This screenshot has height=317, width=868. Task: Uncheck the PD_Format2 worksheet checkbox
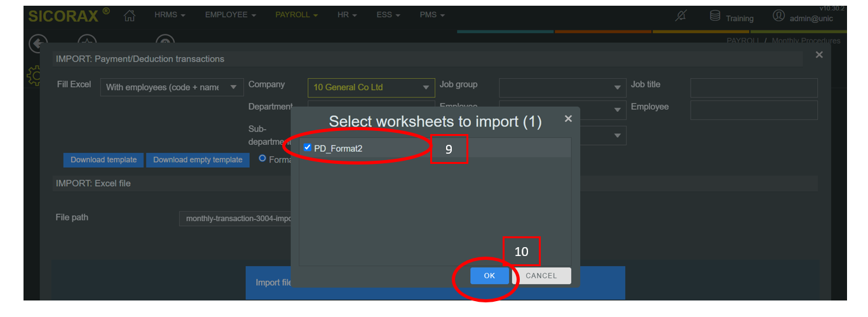click(x=308, y=147)
